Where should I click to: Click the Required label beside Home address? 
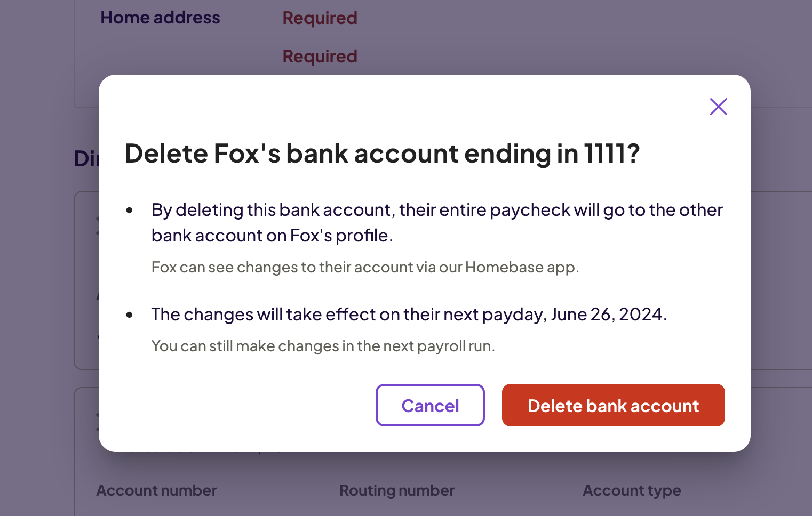(x=320, y=18)
